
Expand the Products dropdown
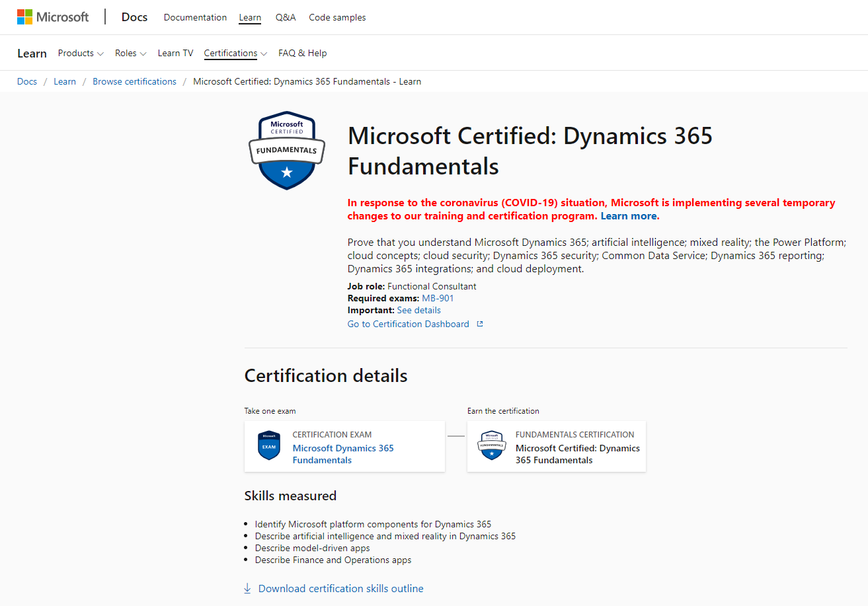(81, 53)
